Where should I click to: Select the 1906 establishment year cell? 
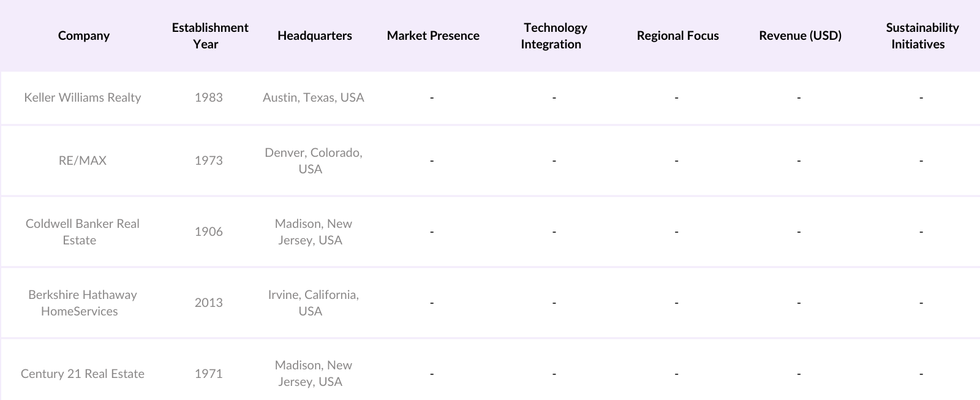209,232
